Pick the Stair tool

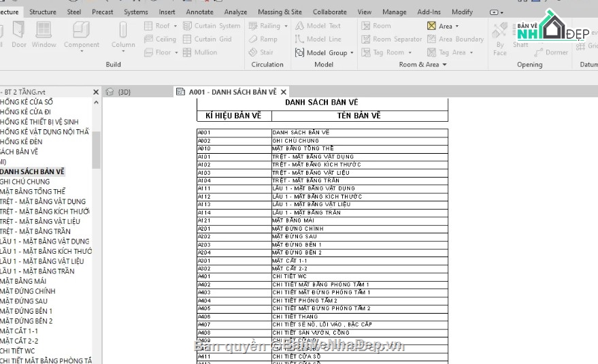(261, 52)
